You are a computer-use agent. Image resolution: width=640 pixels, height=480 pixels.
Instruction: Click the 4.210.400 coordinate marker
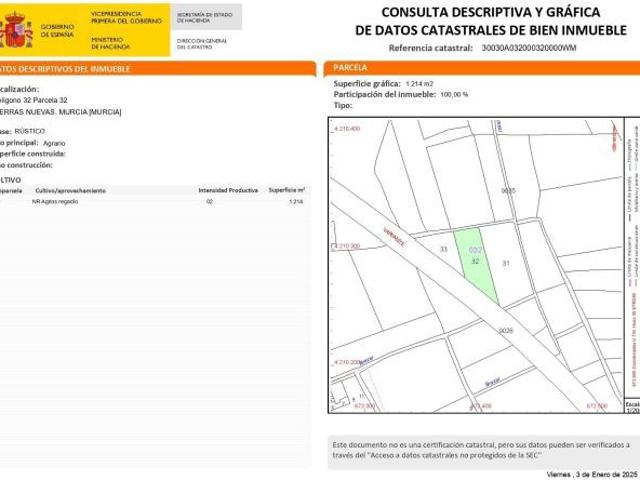coord(346,130)
